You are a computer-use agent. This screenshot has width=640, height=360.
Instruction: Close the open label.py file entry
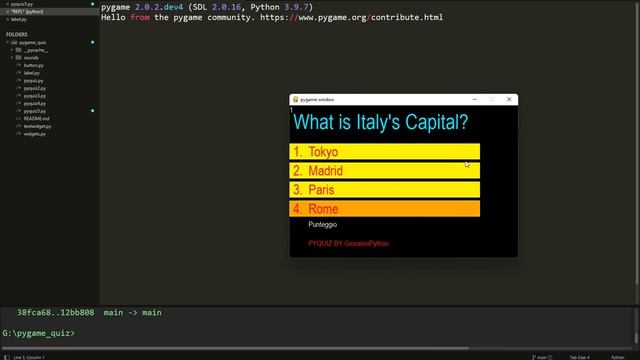point(7,19)
